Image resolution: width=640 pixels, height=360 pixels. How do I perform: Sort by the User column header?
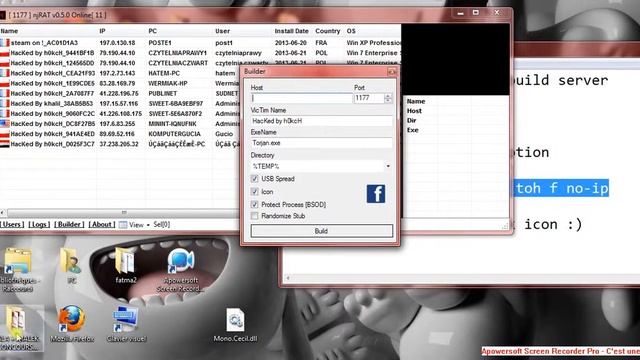[222, 31]
